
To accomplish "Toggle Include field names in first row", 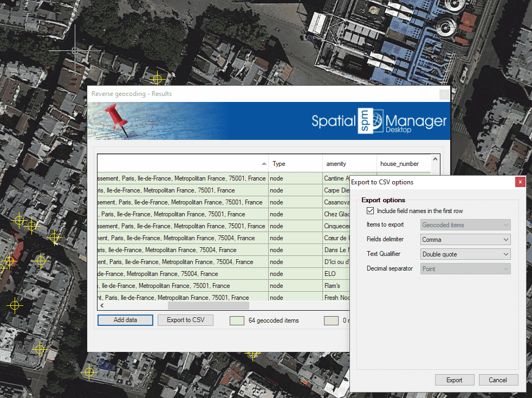I will coord(371,211).
